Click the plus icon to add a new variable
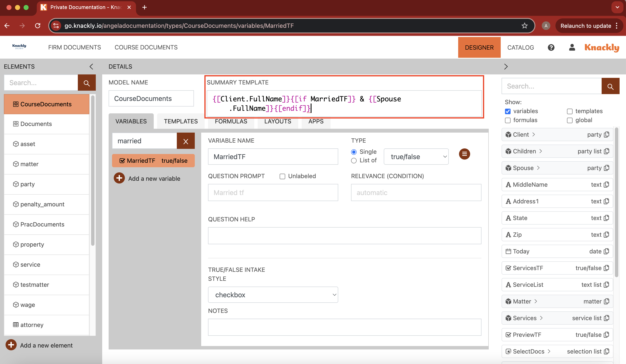The image size is (626, 364). pos(119,178)
